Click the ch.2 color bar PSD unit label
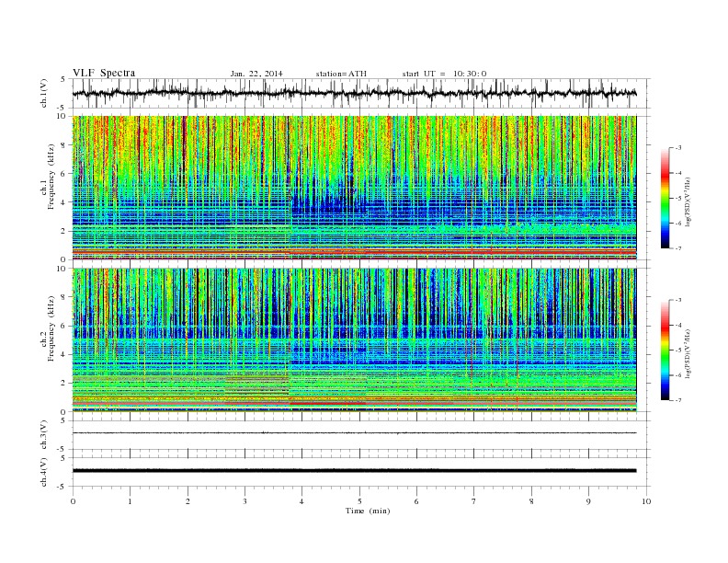 (688, 354)
